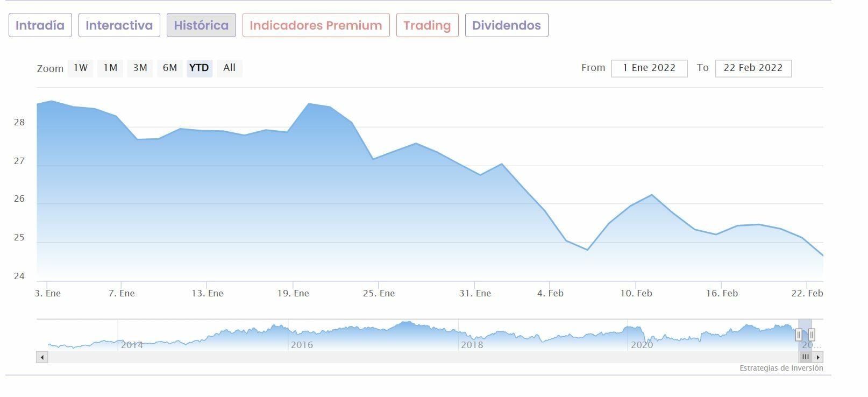Go to the Trading tab
This screenshot has height=397, width=868.
tap(427, 25)
